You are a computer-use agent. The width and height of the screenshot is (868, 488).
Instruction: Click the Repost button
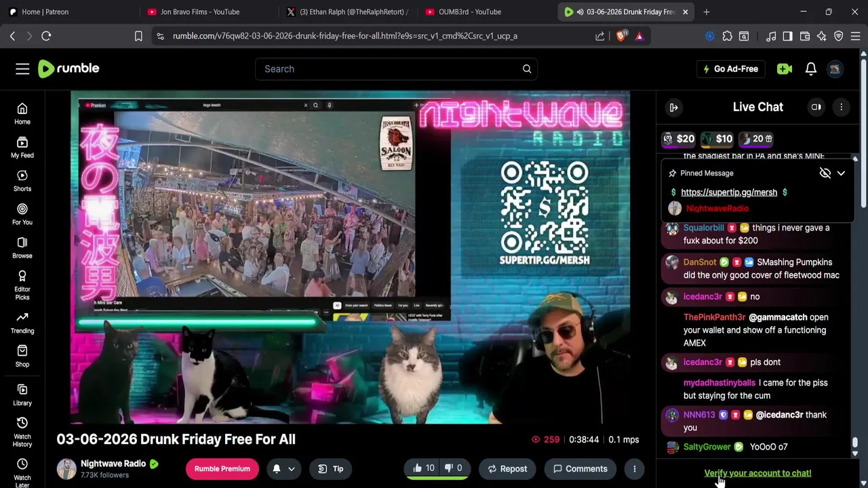point(507,468)
